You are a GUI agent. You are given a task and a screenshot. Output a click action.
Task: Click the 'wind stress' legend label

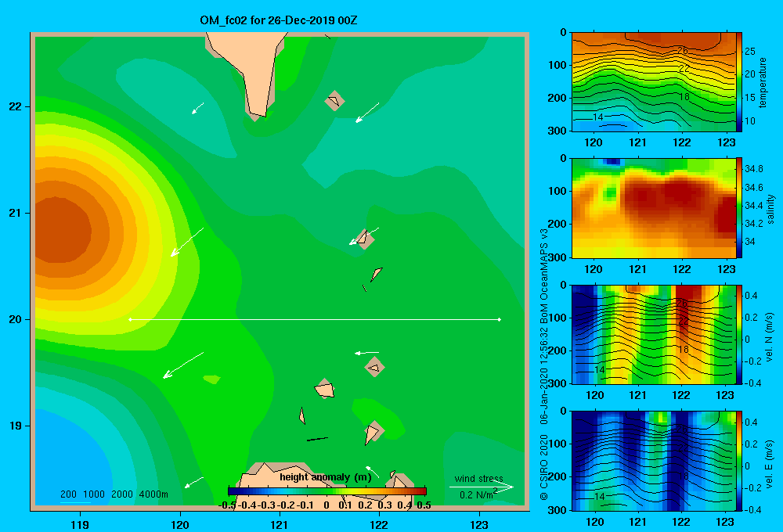pyautogui.click(x=478, y=478)
